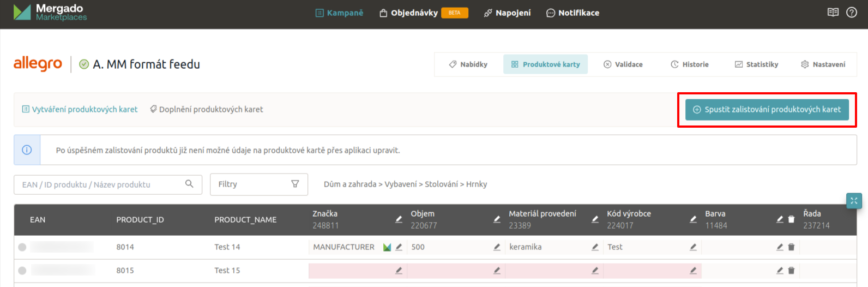Click edit pencil in Značka column header
This screenshot has width=868, height=287.
(399, 219)
